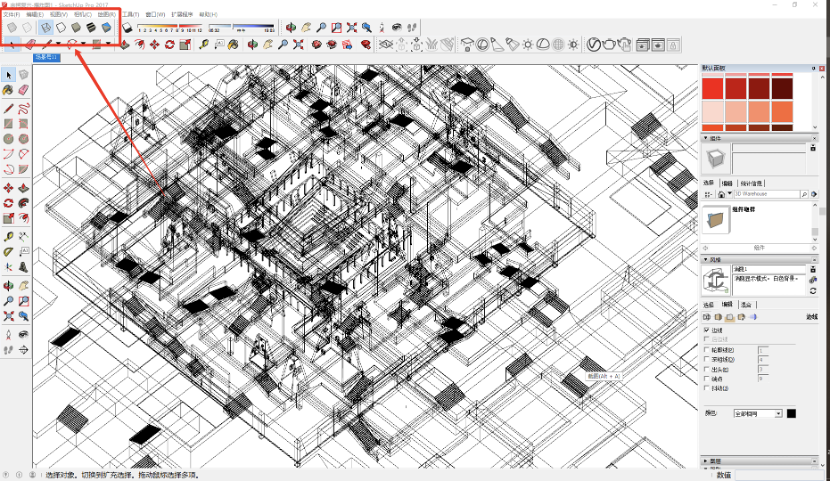Choose the Zoom magnifier in left toolbar
830x482 pixels.
[8, 301]
